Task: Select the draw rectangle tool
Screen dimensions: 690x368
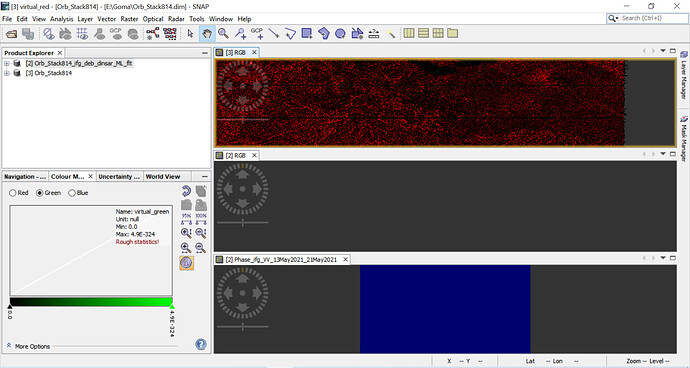Action: click(x=307, y=34)
